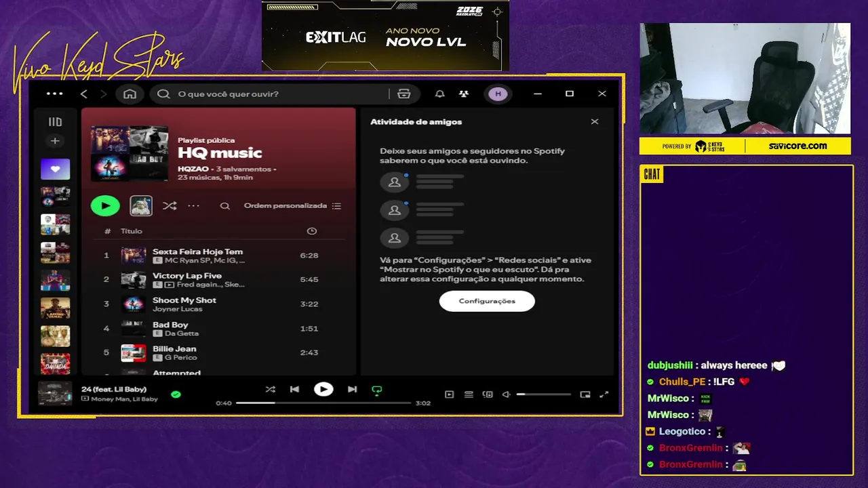The image size is (868, 488).
Task: Toggle the green liked checkmark for current song
Action: pos(176,394)
